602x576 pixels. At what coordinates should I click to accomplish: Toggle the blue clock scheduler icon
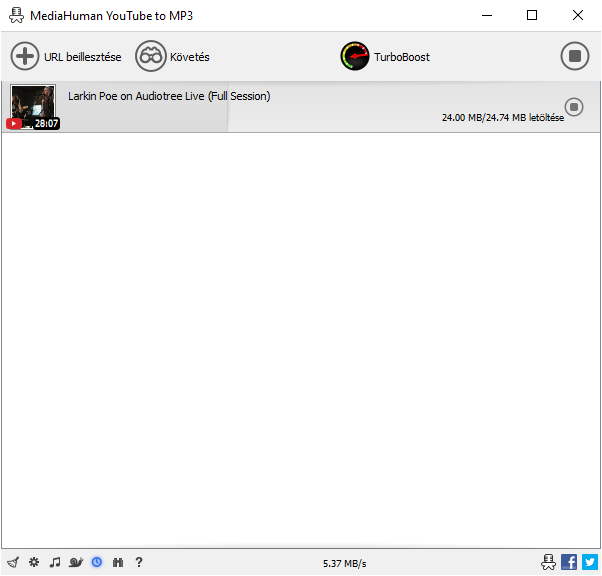pyautogui.click(x=97, y=563)
